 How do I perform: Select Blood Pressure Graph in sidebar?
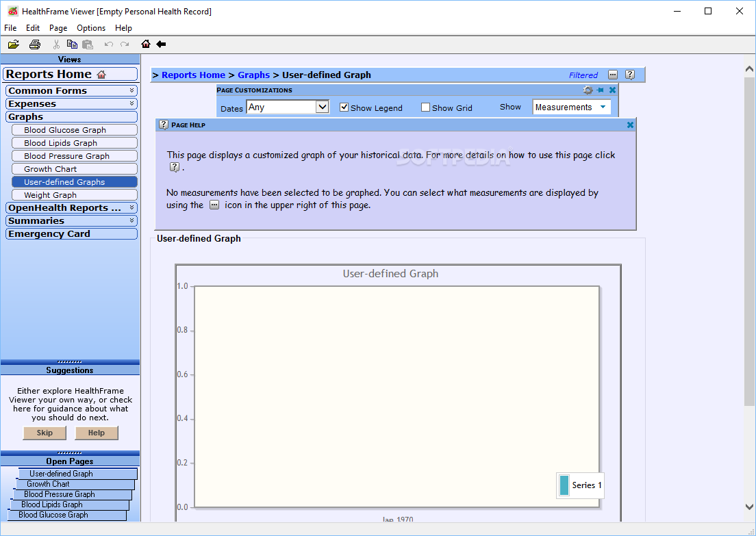pyautogui.click(x=74, y=156)
